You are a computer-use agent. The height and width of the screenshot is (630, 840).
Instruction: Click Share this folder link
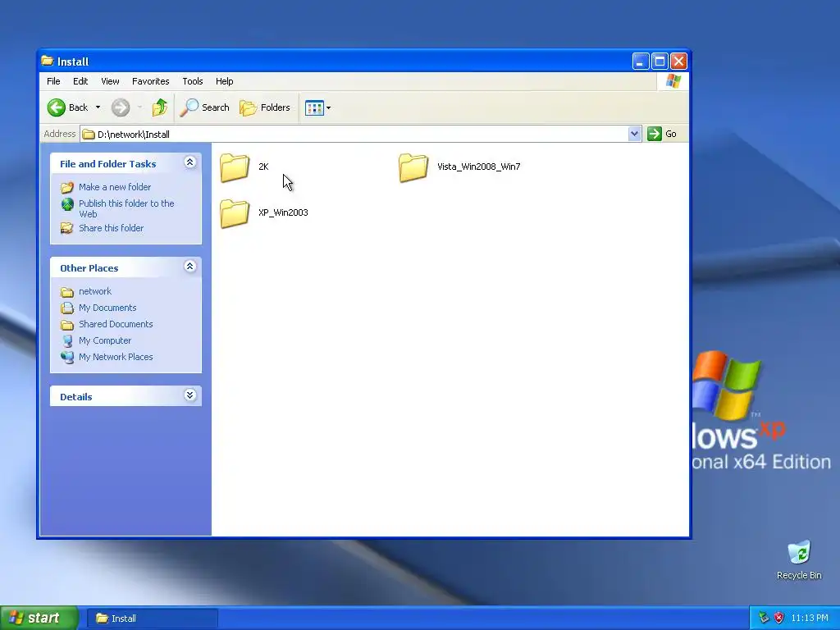tap(111, 228)
